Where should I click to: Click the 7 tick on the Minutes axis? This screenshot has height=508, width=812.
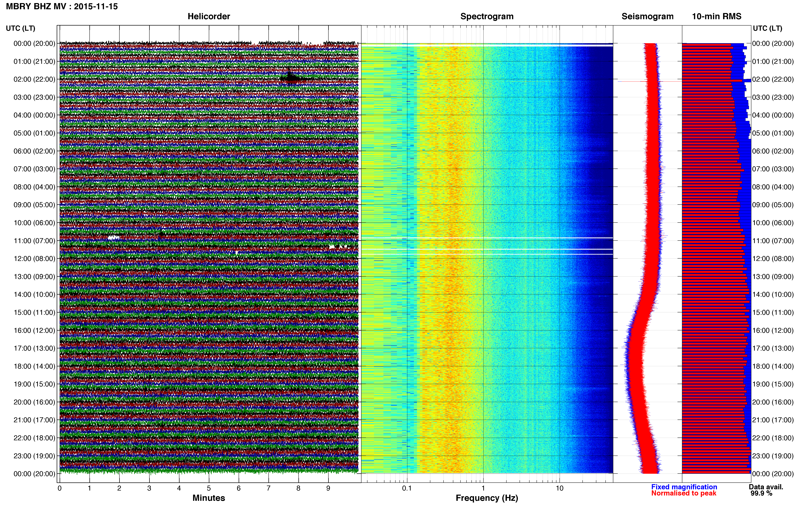click(269, 488)
